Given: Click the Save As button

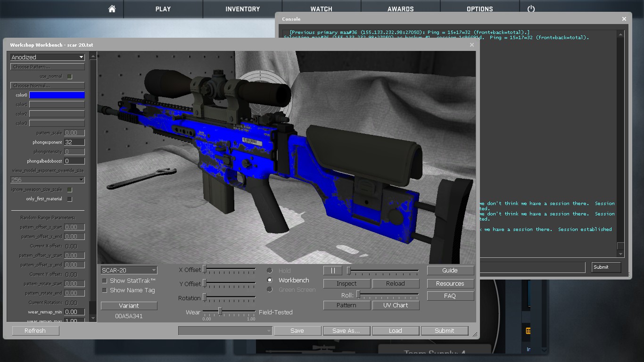Looking at the screenshot, I should pyautogui.click(x=346, y=331).
